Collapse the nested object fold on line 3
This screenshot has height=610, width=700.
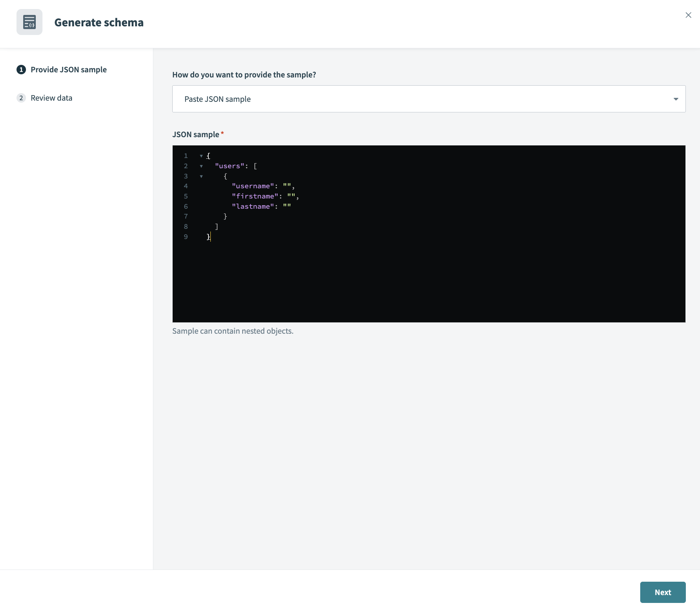pos(201,176)
